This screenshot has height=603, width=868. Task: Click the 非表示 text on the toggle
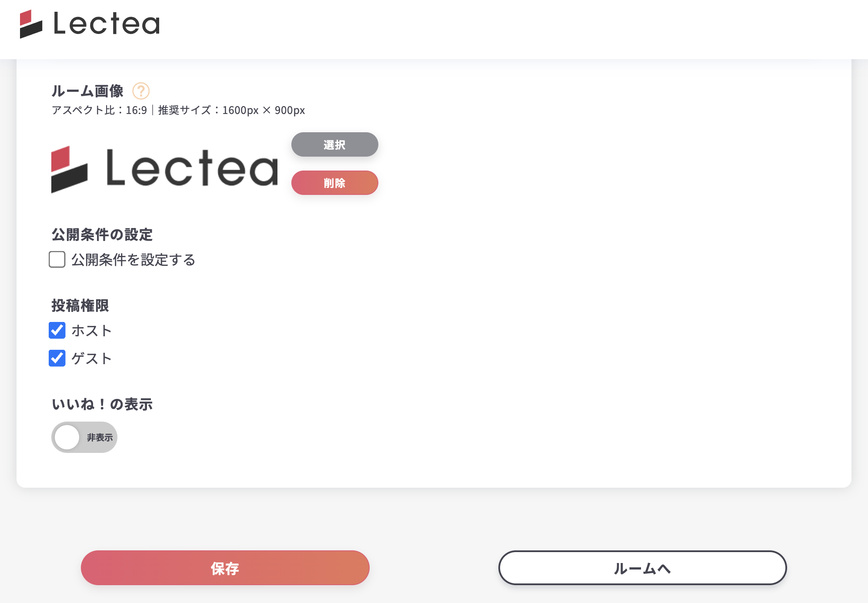pyautogui.click(x=100, y=438)
